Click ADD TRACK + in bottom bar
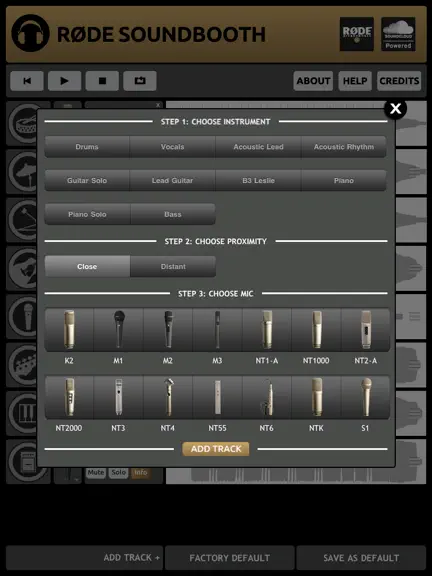The image size is (432, 576). [84, 558]
